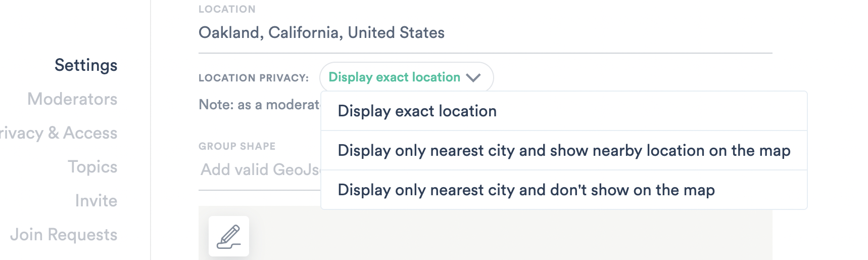
Task: Click the GROUP SHAPE label
Action: pos(237,146)
